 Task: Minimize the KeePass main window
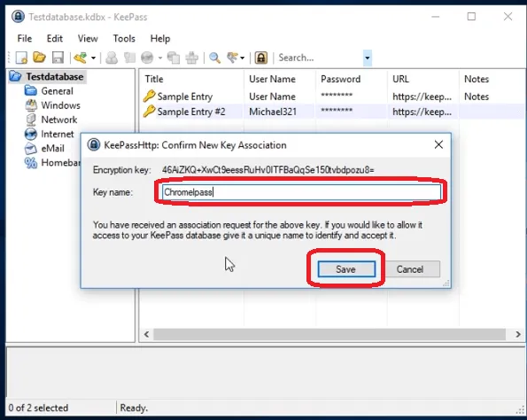coord(436,17)
